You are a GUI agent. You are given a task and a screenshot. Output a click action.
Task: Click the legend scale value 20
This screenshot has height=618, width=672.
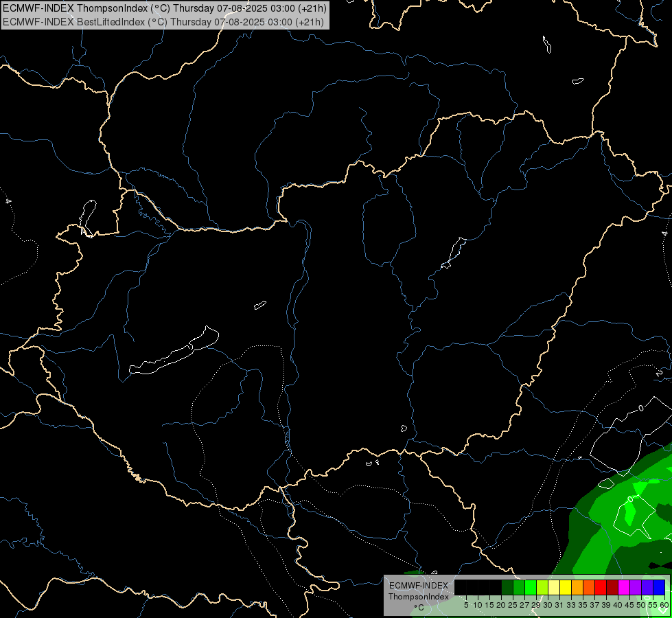[502, 605]
